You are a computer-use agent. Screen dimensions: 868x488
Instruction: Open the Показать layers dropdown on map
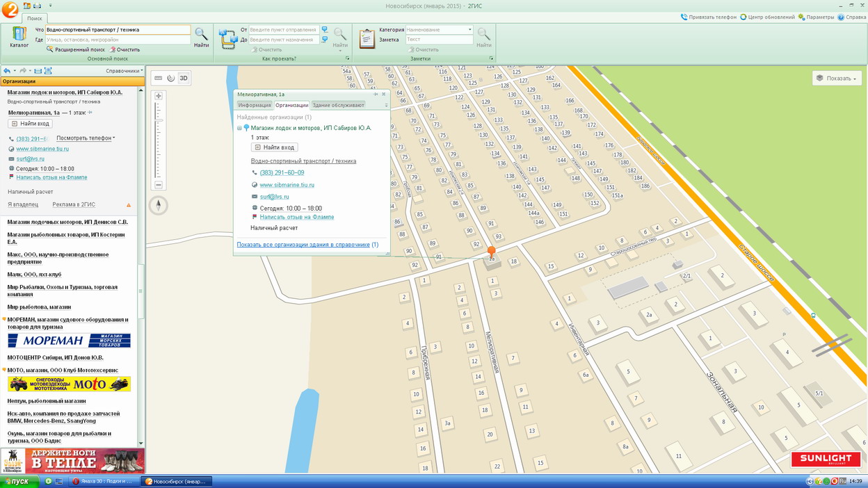[x=837, y=79]
